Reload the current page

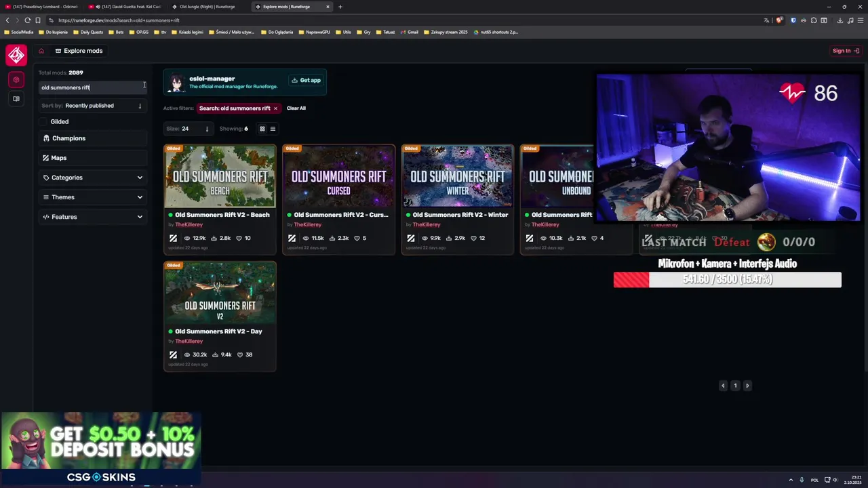[x=27, y=20]
